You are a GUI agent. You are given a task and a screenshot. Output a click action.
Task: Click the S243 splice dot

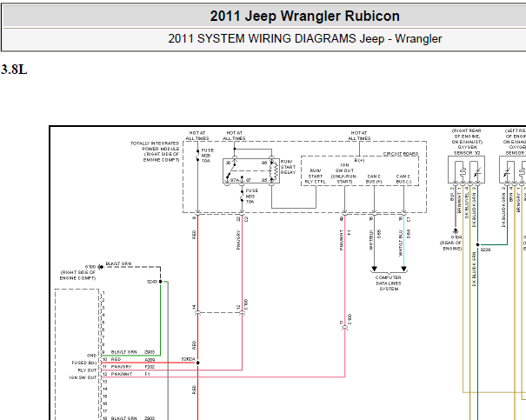tap(160, 282)
